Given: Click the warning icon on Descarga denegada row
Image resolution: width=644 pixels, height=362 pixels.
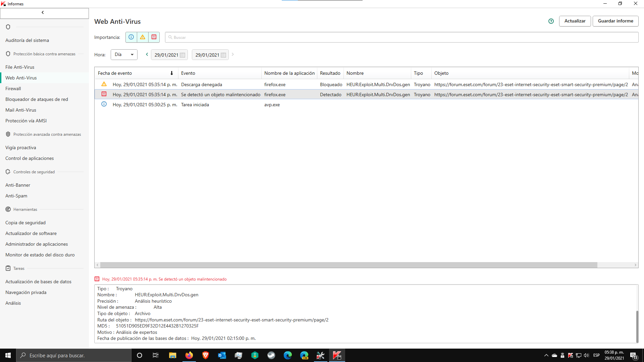Looking at the screenshot, I should (104, 84).
